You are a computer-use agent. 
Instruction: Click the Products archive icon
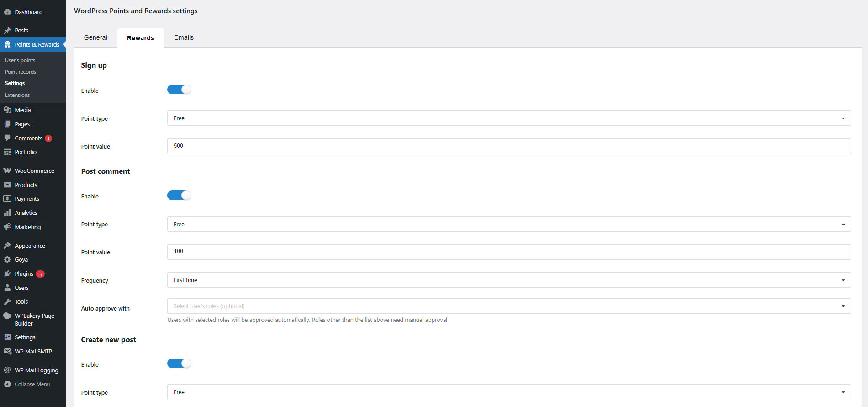click(x=7, y=185)
